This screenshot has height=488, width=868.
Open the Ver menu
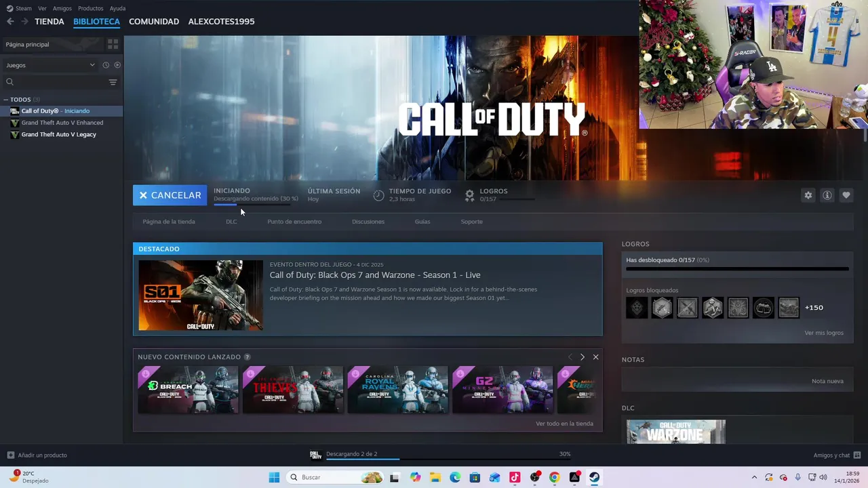click(42, 8)
